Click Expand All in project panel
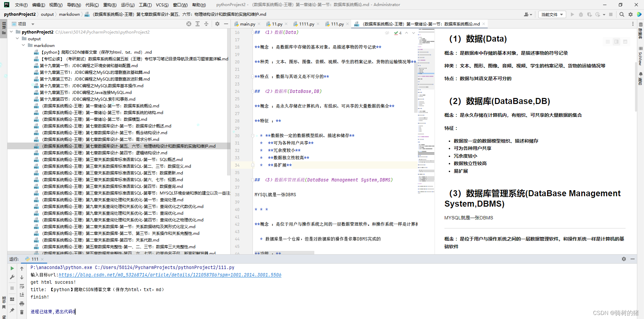Viewport: 644px width, 319px height. click(x=198, y=24)
